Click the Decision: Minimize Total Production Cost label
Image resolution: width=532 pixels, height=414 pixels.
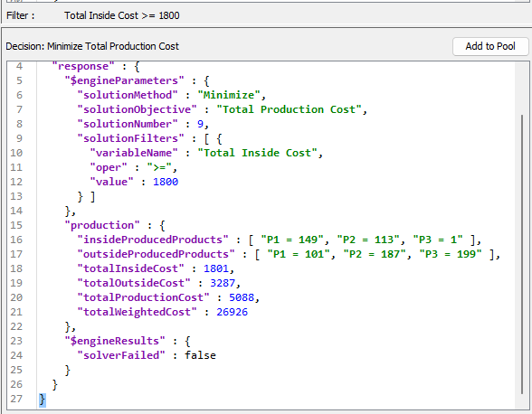92,46
